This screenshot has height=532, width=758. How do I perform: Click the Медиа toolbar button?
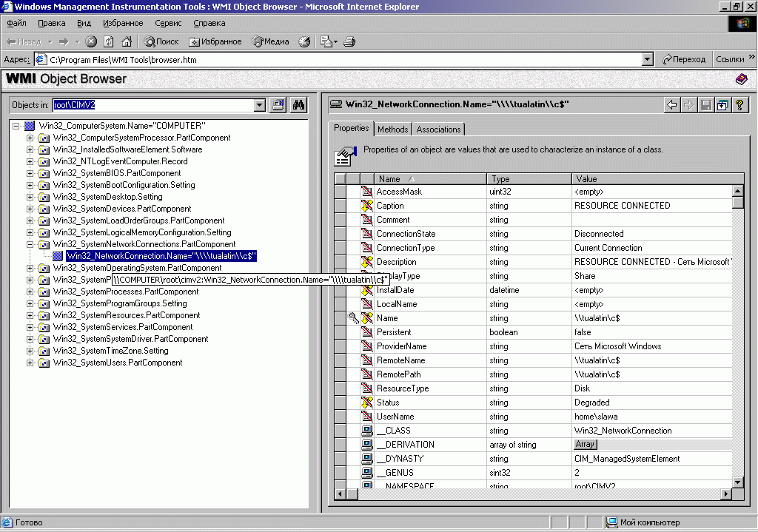point(270,41)
